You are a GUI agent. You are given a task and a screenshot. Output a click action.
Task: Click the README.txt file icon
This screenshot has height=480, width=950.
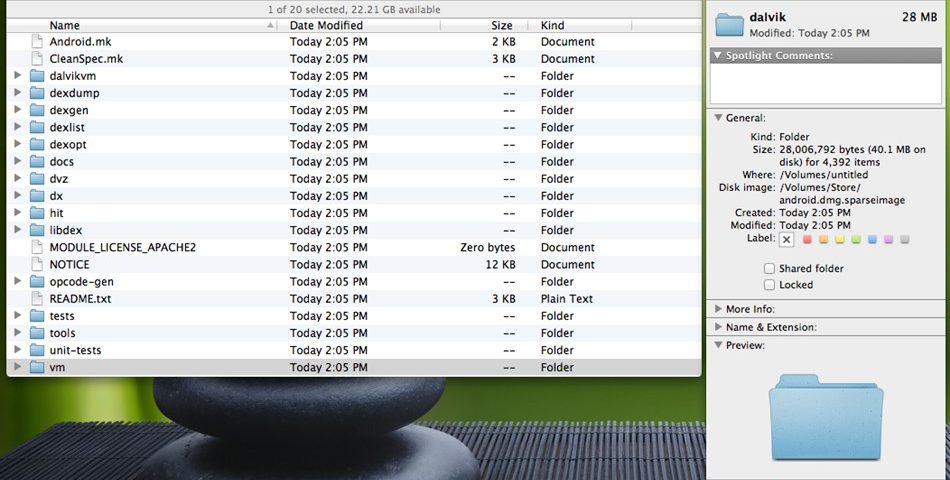point(38,299)
